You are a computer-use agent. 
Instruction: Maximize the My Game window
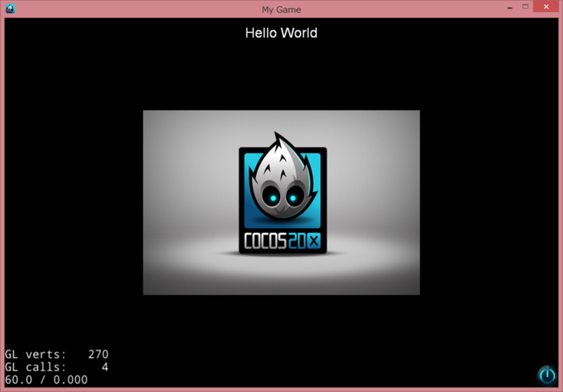click(525, 7)
